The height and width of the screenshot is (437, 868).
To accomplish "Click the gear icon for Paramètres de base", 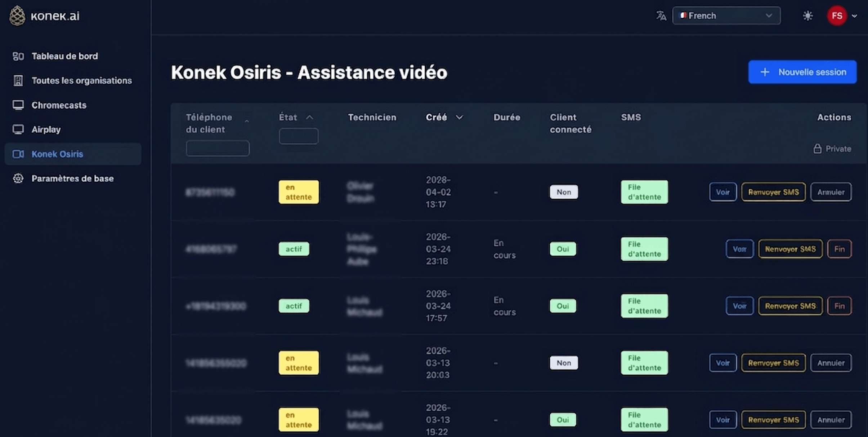I will point(18,178).
